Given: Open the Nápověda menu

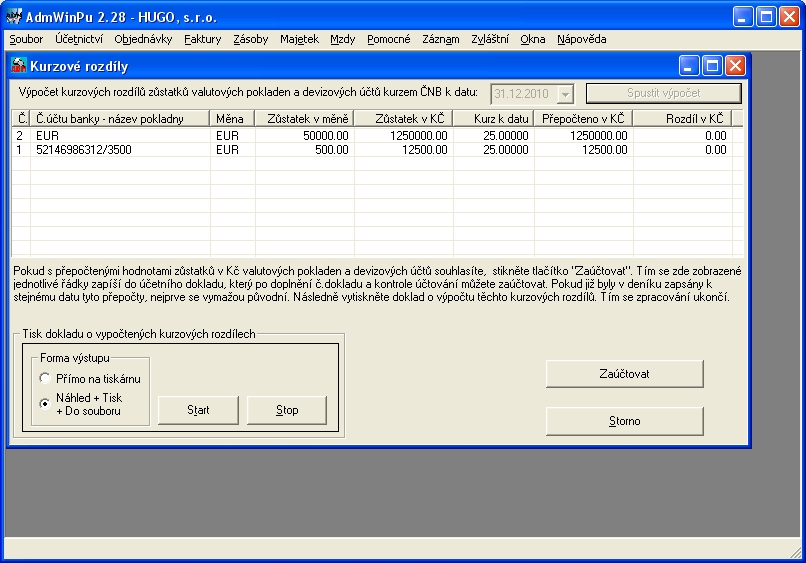Looking at the screenshot, I should pyautogui.click(x=581, y=39).
